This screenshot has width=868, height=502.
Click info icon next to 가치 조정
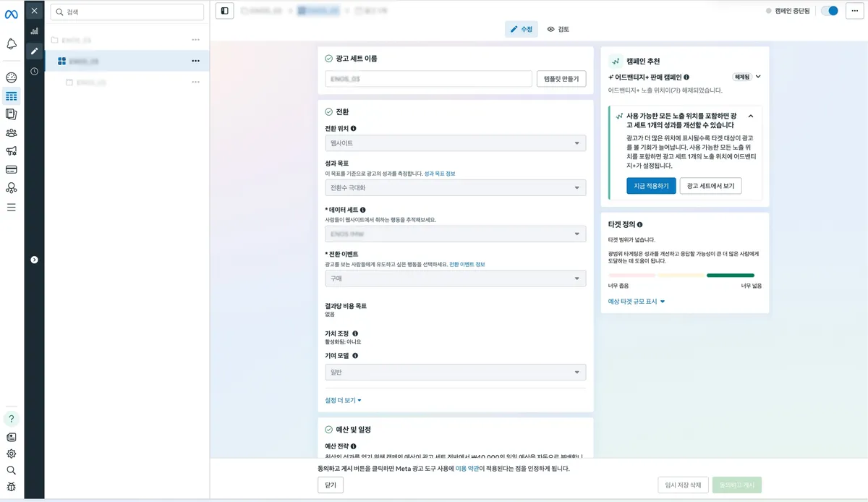(x=355, y=333)
